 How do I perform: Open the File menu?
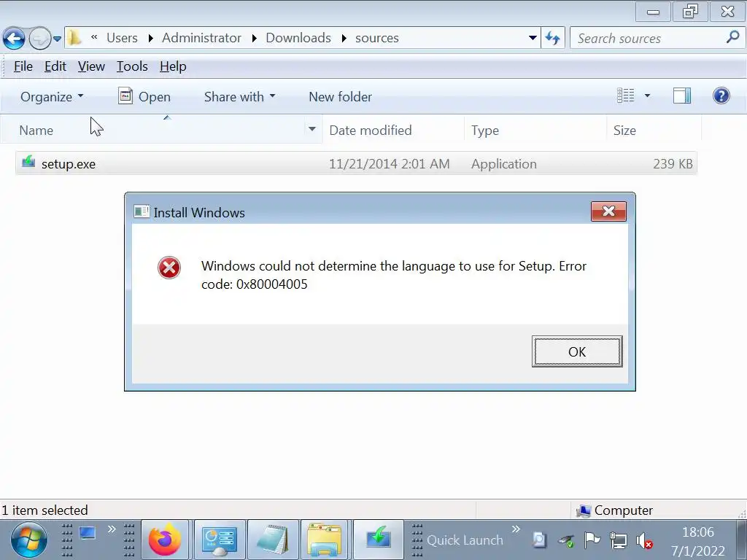pyautogui.click(x=23, y=66)
